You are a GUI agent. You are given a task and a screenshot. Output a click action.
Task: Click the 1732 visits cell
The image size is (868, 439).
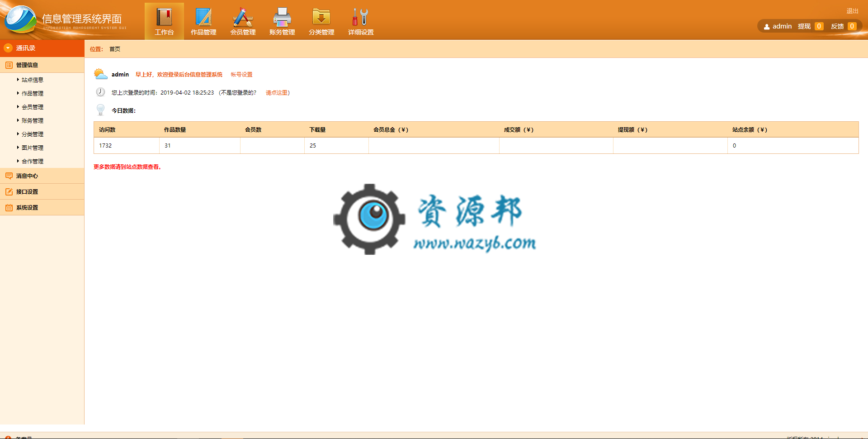tap(127, 146)
